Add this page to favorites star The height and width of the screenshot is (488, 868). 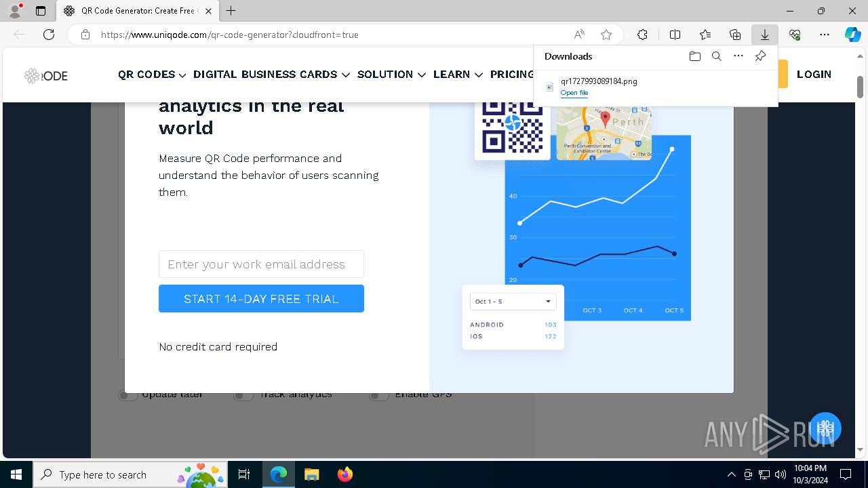606,35
